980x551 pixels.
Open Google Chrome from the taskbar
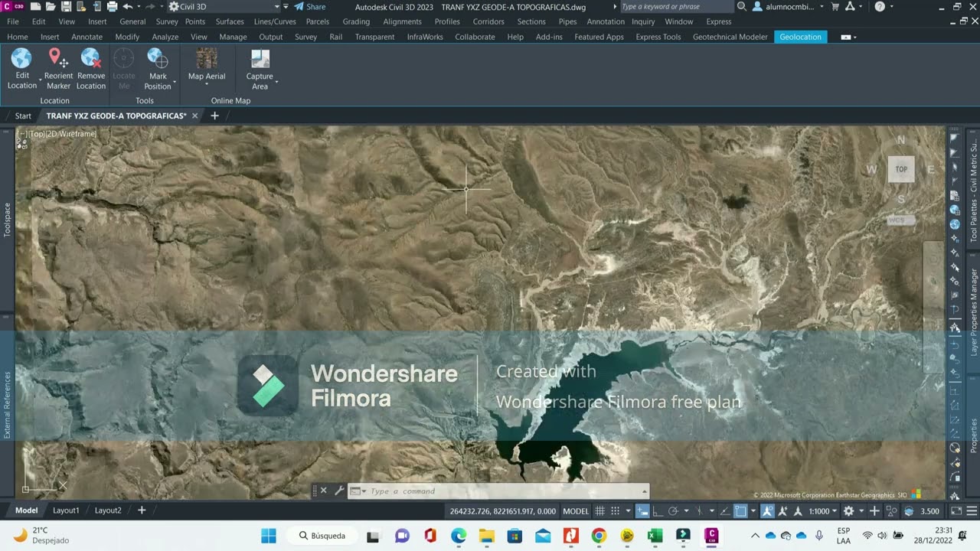599,536
